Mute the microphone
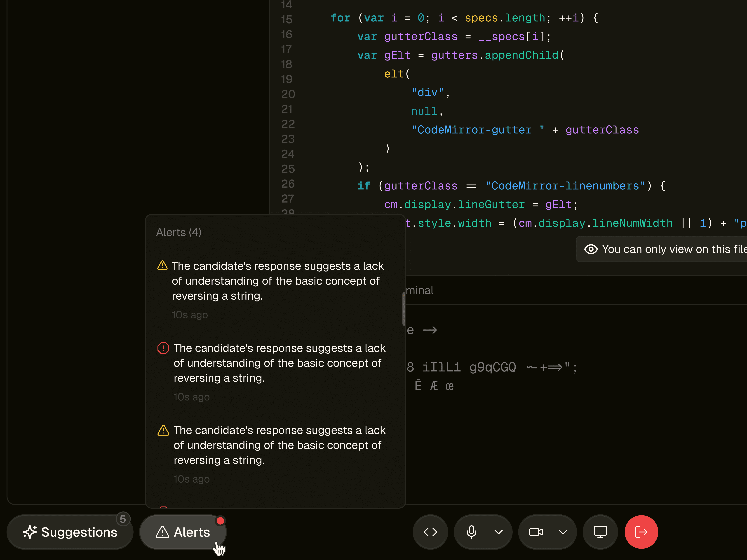 [471, 532]
